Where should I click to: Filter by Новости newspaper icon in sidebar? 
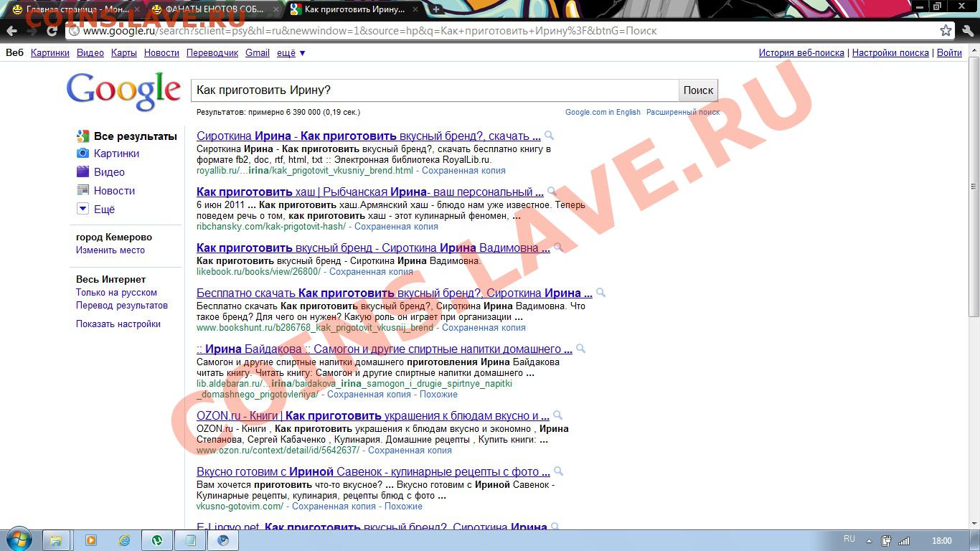click(x=83, y=190)
